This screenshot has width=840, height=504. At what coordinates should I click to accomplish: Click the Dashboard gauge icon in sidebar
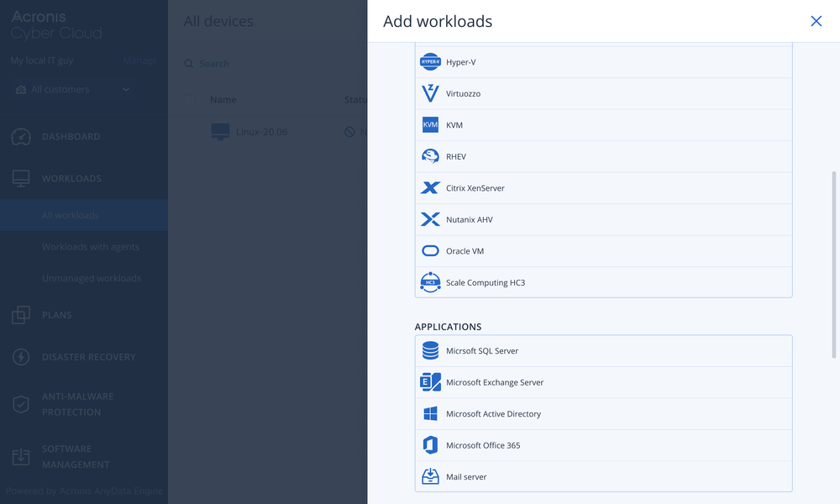(x=21, y=137)
